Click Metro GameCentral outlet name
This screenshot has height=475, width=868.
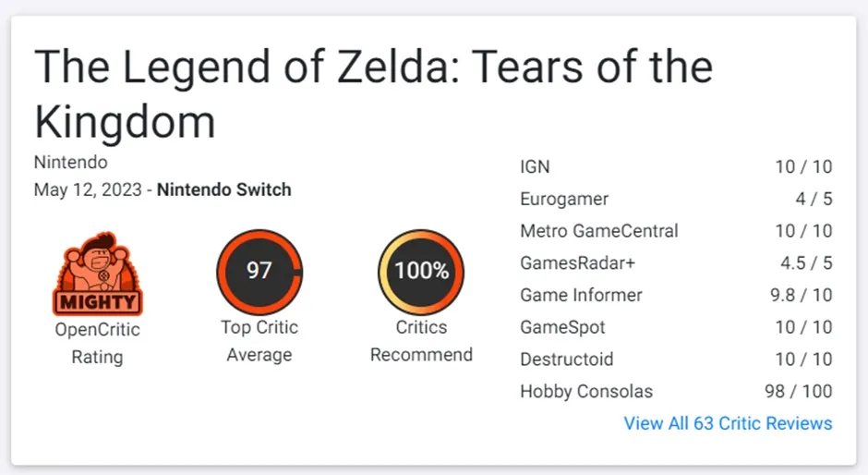coord(598,231)
